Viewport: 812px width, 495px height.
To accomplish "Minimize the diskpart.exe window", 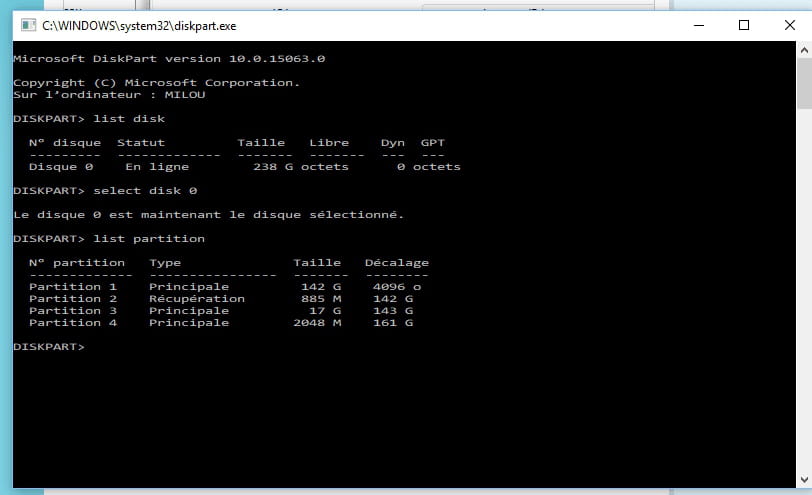I will click(699, 25).
